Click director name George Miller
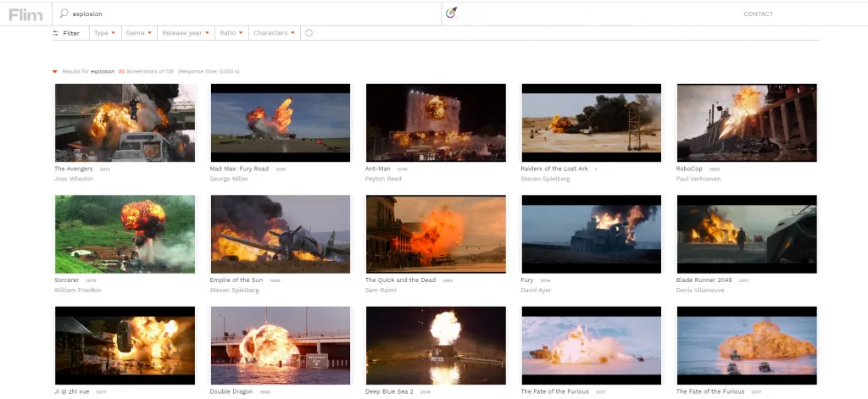This screenshot has width=868, height=399. click(x=229, y=180)
